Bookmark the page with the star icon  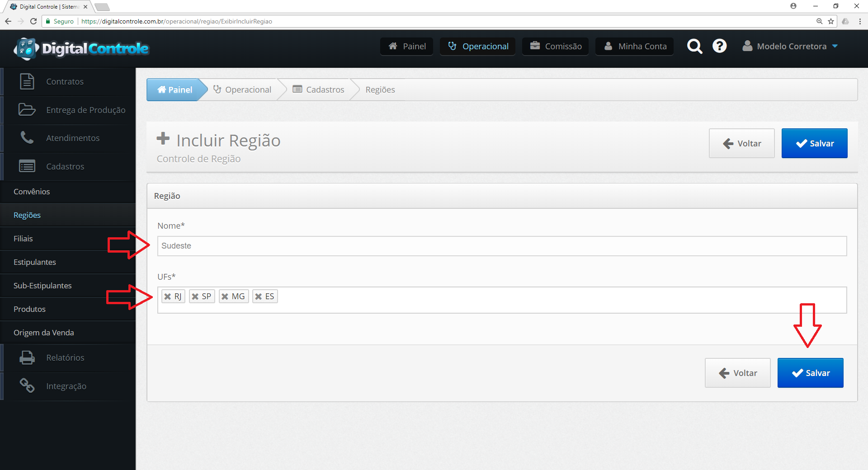[831, 21]
